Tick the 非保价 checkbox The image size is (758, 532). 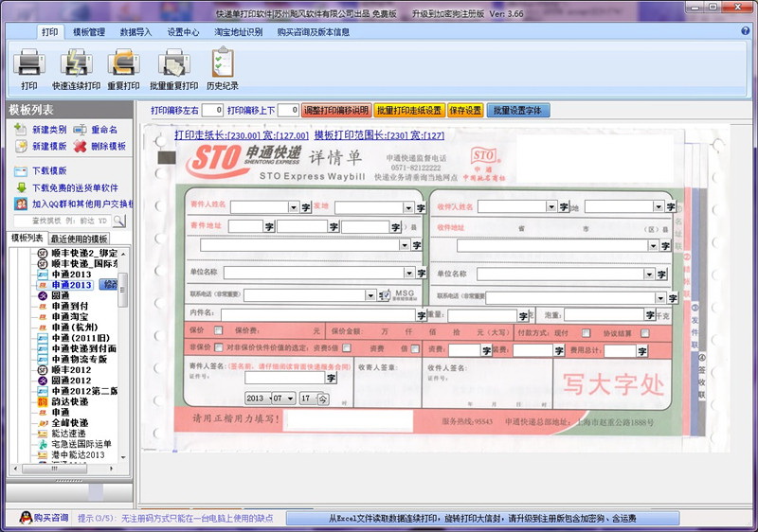point(219,347)
